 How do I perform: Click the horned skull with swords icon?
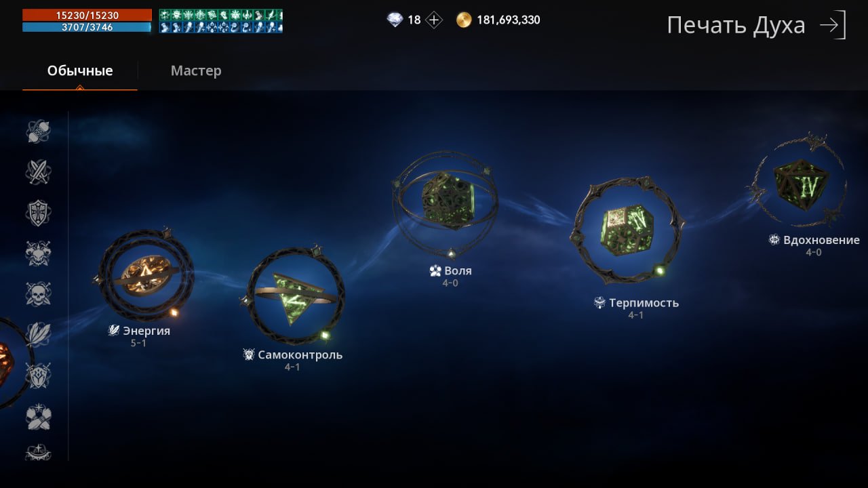pyautogui.click(x=39, y=253)
